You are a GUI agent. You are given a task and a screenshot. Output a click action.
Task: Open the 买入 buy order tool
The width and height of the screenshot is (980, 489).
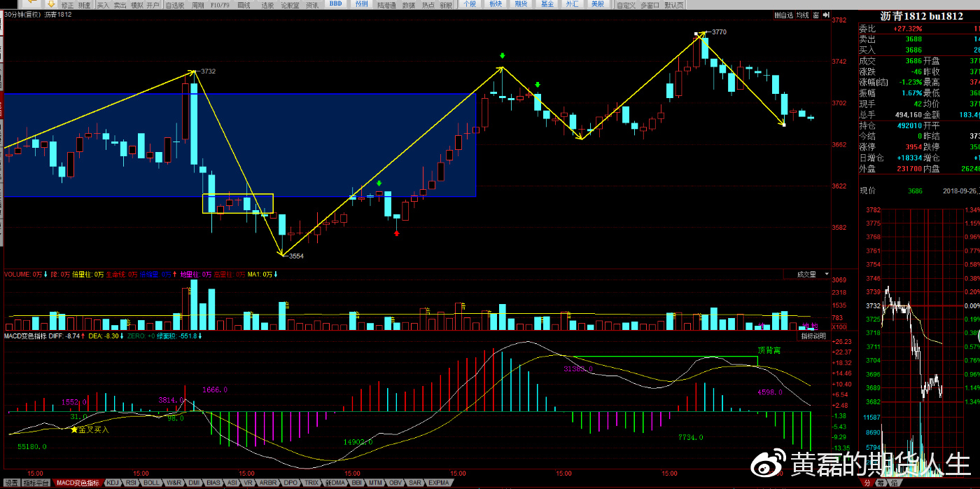click(103, 4)
